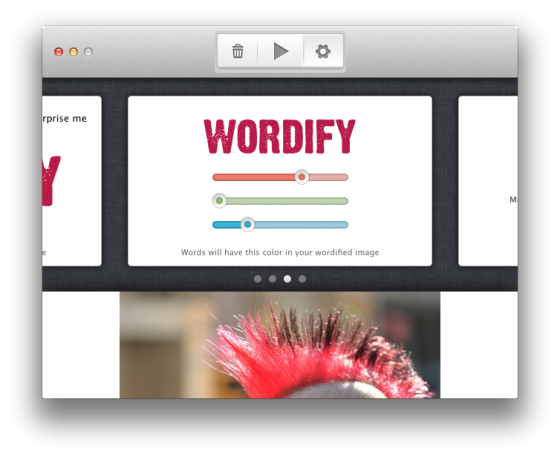Click the WORDIFY color preview logo

tap(280, 136)
